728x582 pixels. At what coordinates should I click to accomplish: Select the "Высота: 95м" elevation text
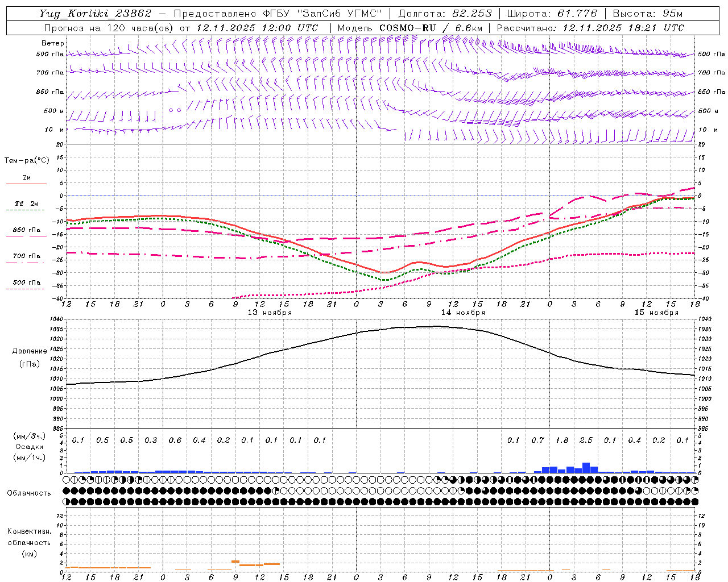648,14
